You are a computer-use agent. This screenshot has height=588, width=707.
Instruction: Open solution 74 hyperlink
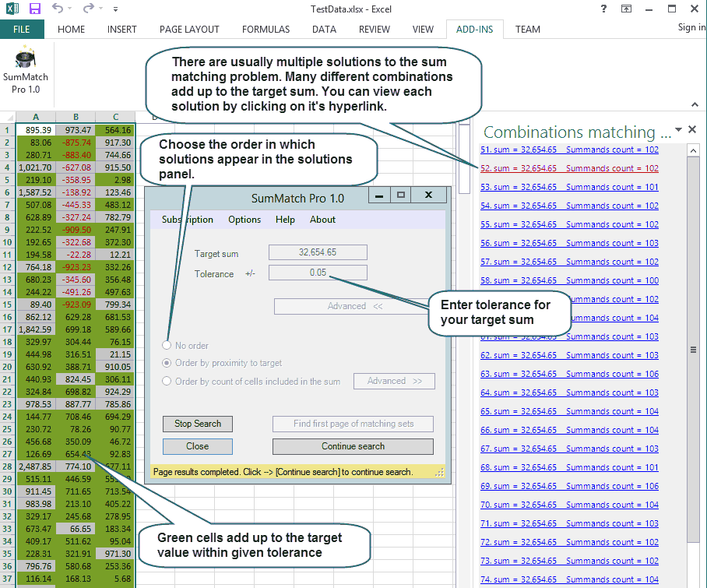coord(569,579)
